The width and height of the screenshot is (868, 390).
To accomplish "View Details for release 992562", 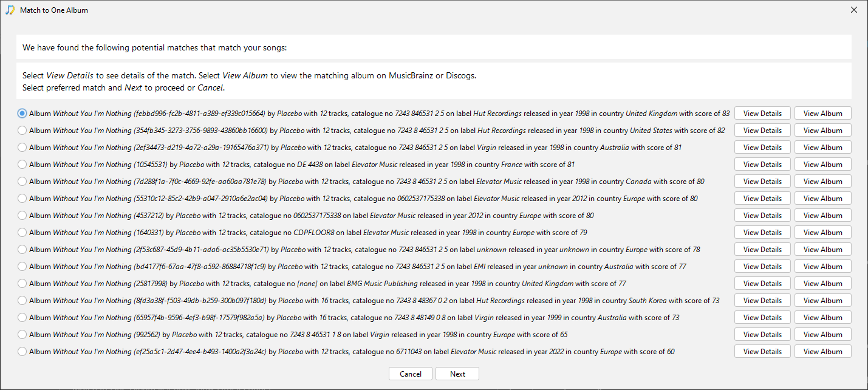I will click(x=762, y=335).
